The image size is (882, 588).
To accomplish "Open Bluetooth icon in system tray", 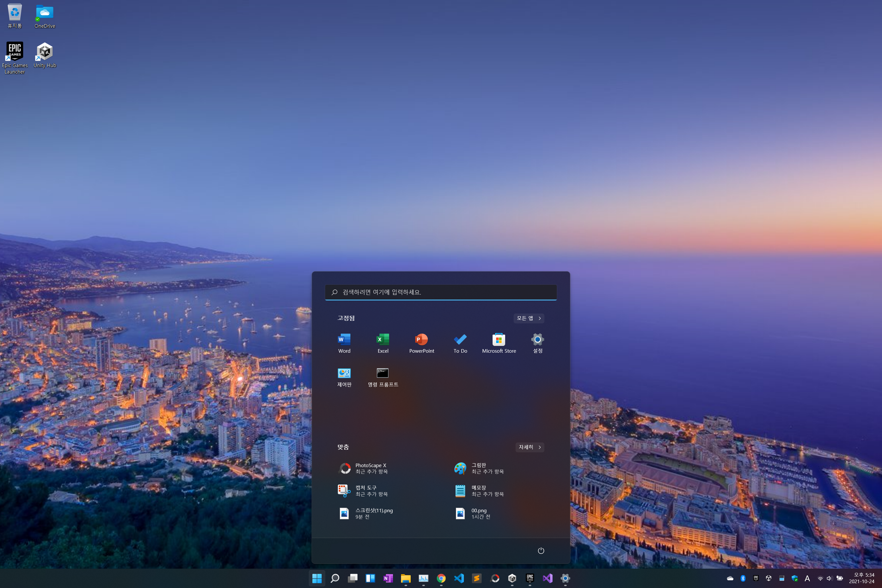I will point(743,578).
